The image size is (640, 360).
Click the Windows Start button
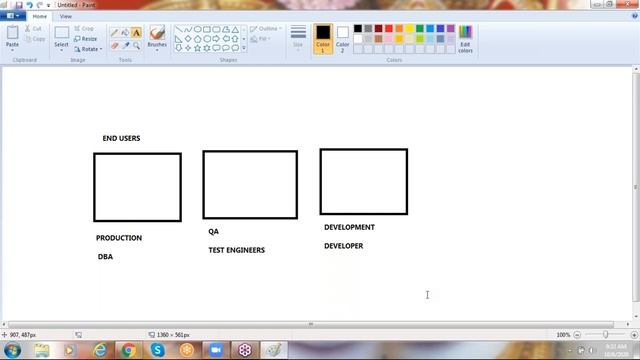12,350
